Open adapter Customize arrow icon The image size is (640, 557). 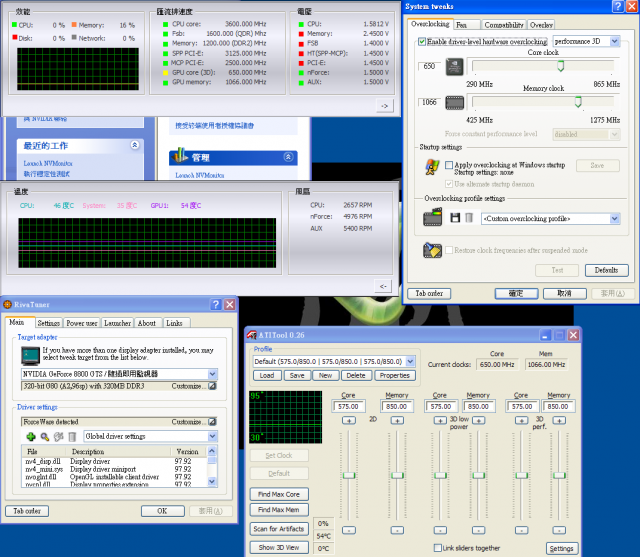pos(213,386)
